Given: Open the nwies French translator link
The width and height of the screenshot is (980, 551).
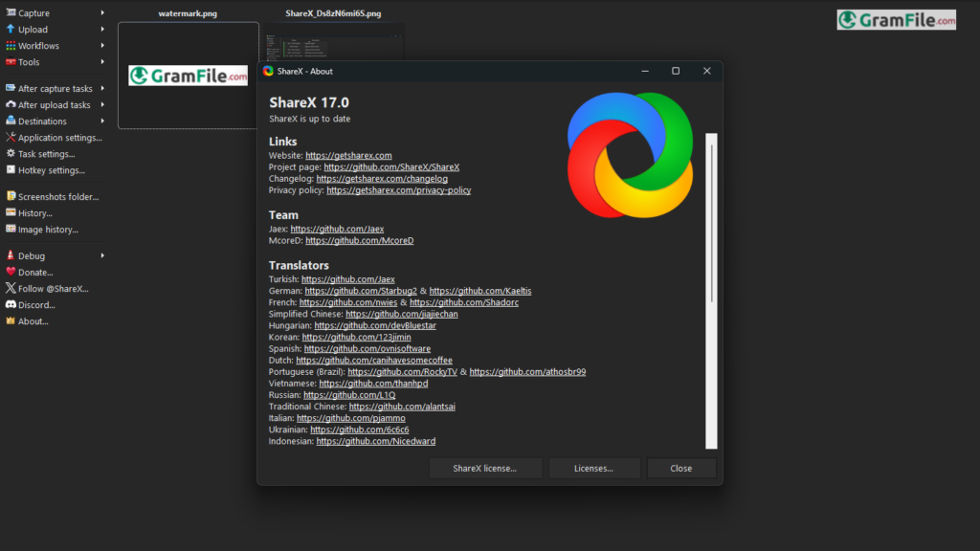Looking at the screenshot, I should [348, 302].
